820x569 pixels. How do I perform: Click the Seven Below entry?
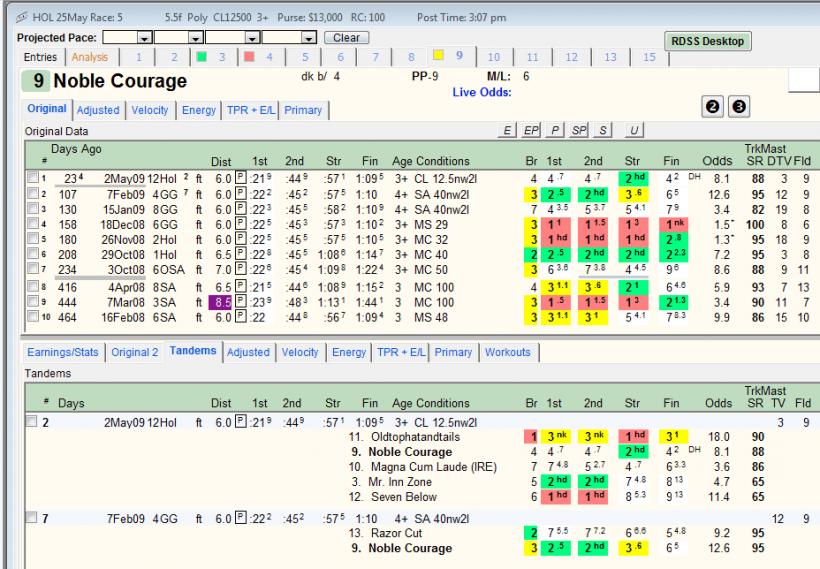click(x=404, y=496)
